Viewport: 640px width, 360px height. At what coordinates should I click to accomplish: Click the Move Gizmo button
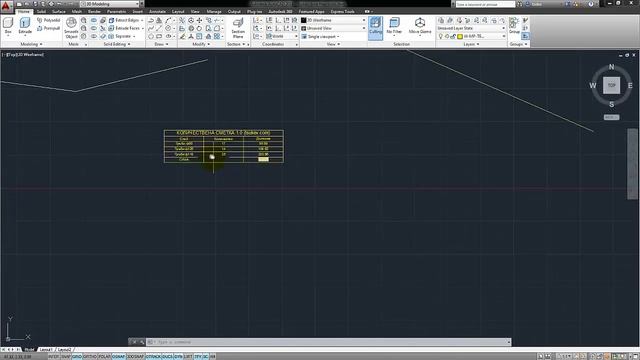(420, 26)
